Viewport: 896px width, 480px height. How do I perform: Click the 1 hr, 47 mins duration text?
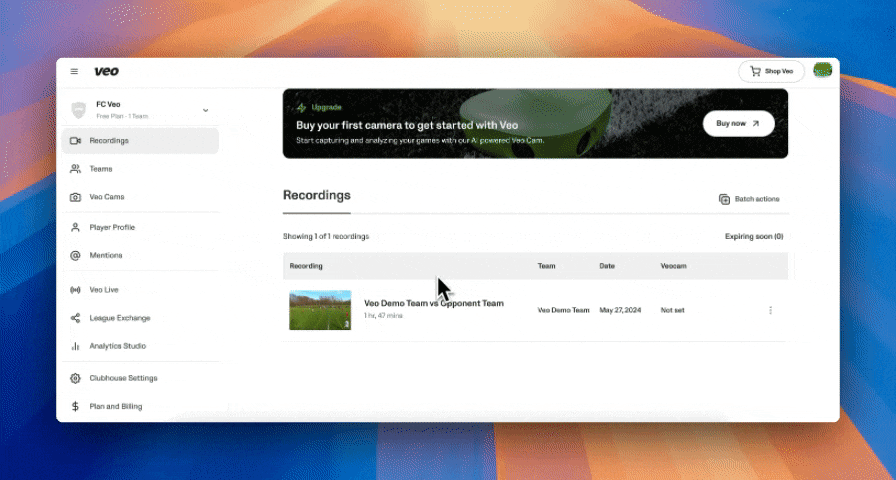(x=383, y=315)
